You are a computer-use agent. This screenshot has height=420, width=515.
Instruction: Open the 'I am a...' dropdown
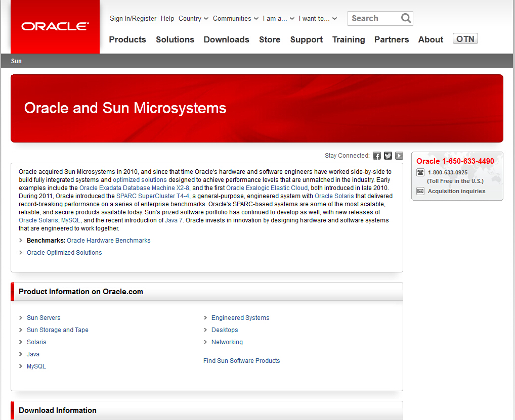(x=279, y=18)
